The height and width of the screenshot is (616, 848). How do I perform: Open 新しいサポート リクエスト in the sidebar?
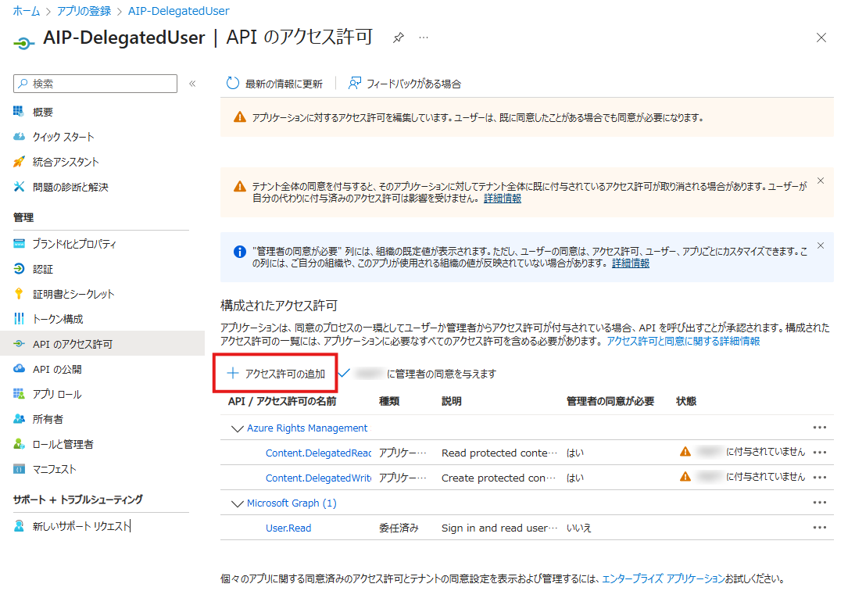point(81,525)
